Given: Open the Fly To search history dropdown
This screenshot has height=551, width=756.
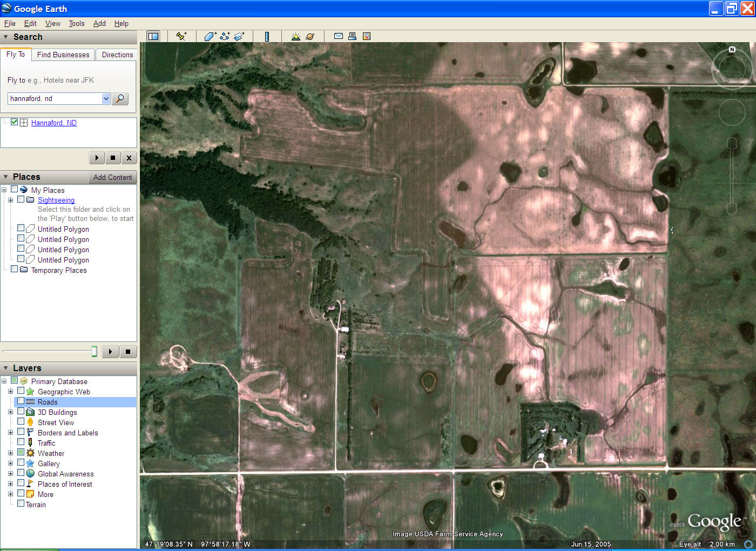Looking at the screenshot, I should click(106, 98).
